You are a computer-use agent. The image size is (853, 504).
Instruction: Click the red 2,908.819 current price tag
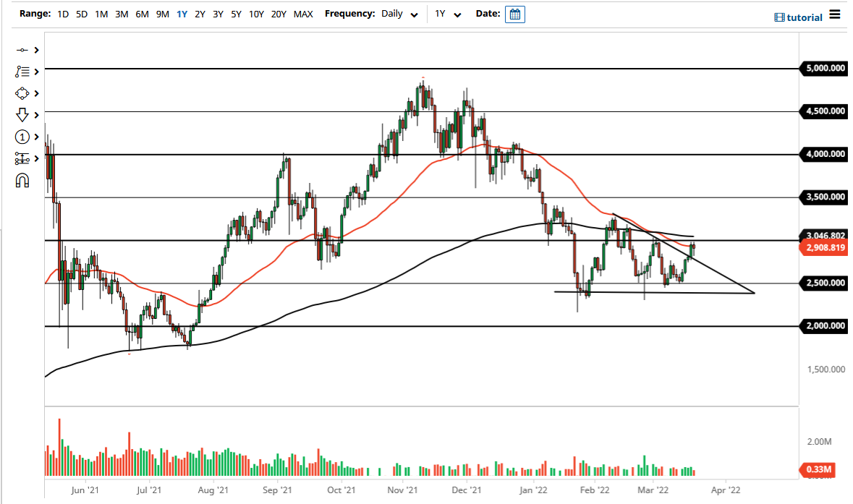tap(823, 248)
